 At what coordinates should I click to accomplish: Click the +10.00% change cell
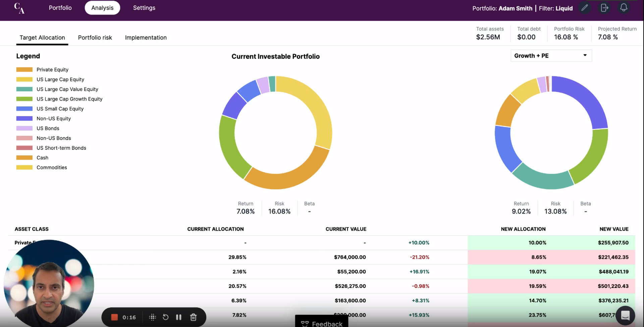point(419,243)
